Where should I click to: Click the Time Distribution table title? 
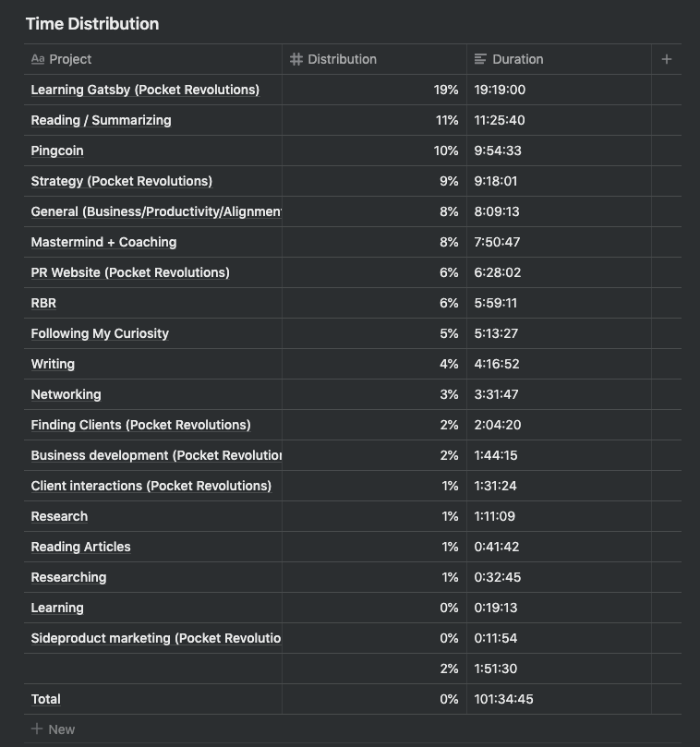(x=92, y=24)
